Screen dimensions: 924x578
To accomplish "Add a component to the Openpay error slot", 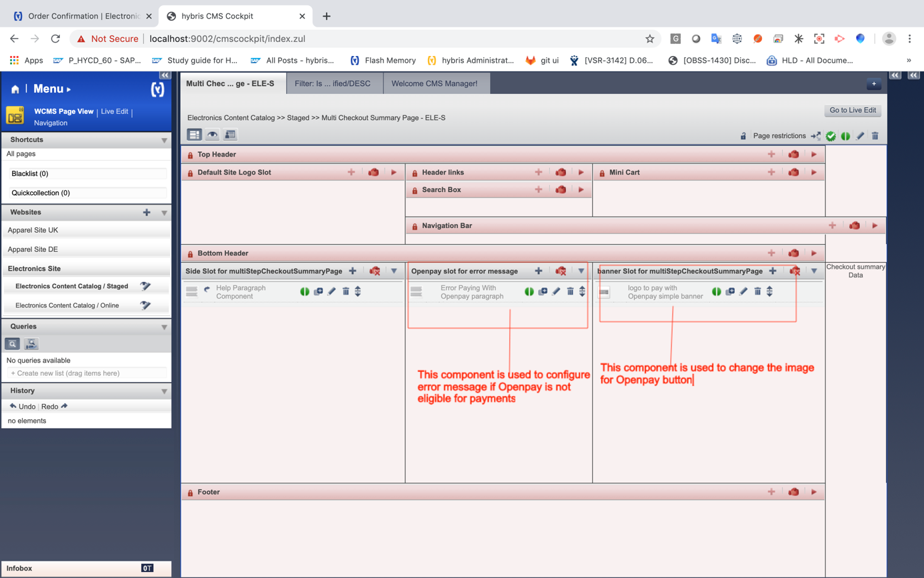I will [539, 271].
